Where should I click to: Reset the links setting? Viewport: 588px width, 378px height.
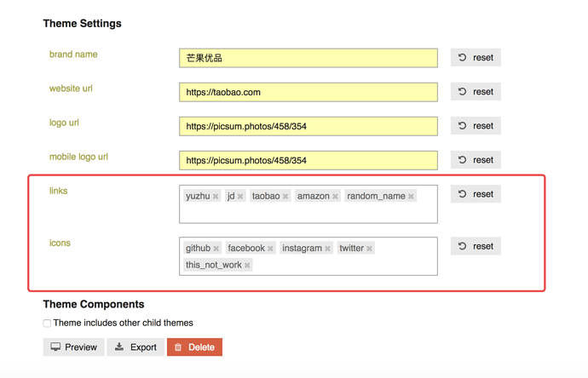[x=476, y=194]
